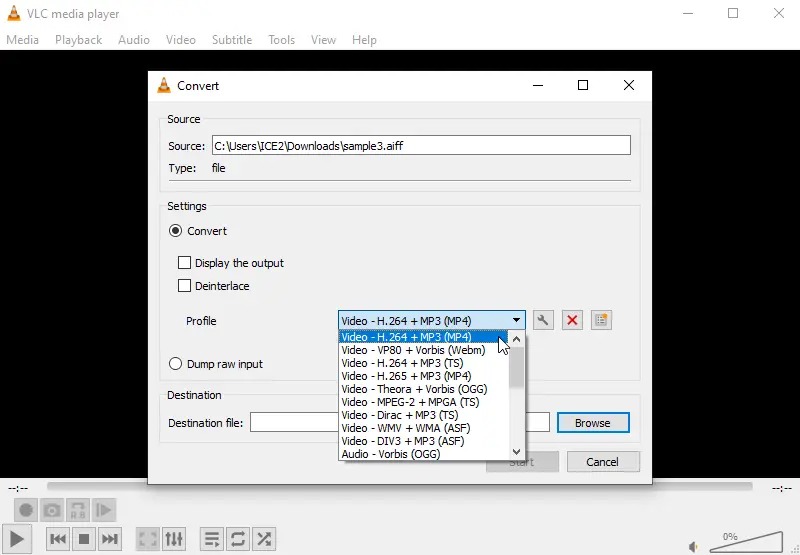800x555 pixels.
Task: Click the profile list scrollbar thumb
Action: [x=516, y=367]
